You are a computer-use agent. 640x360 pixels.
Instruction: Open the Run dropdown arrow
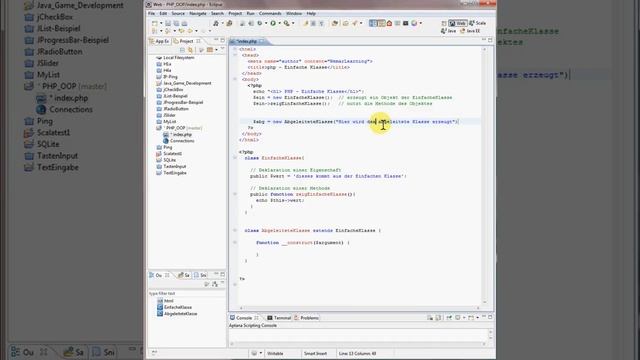(x=279, y=23)
